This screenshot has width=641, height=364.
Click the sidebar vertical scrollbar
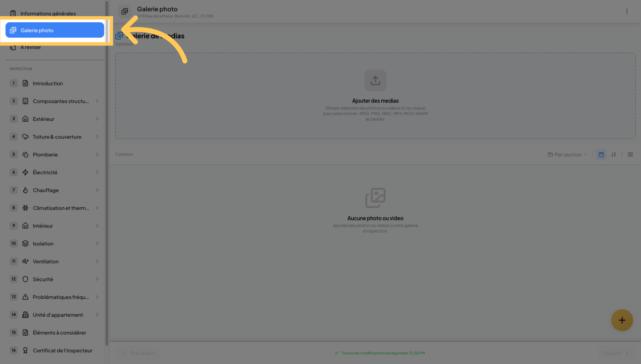point(107,173)
